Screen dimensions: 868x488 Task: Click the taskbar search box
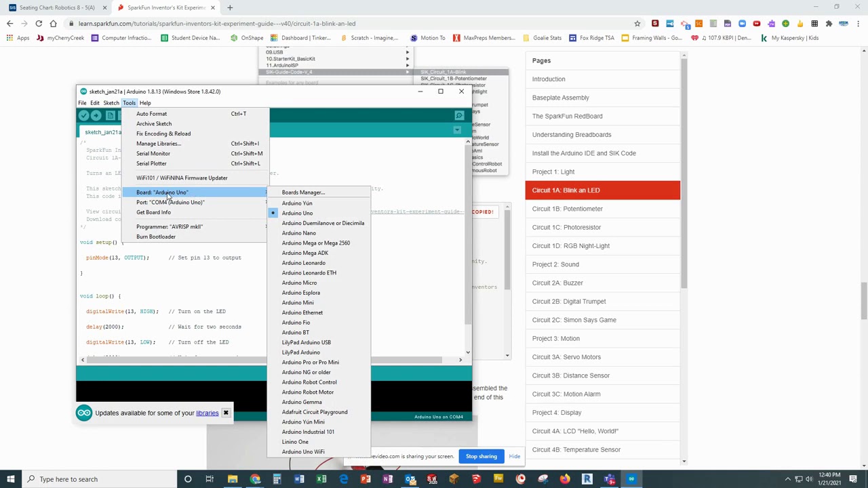click(99, 479)
